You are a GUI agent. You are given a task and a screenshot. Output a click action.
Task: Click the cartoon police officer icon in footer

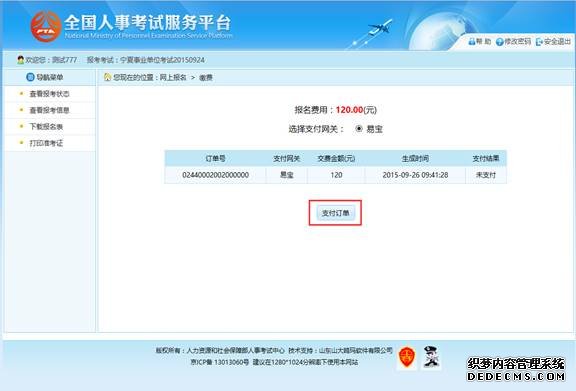(431, 356)
